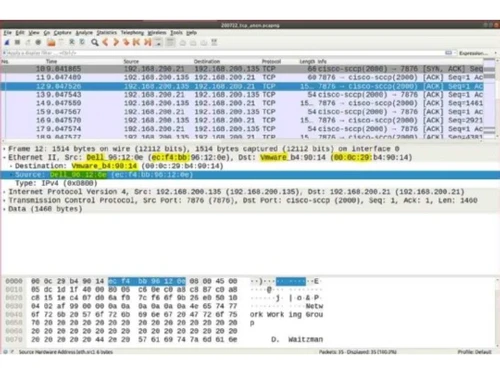Screen dimensions: 500x375
Task: Go forward to next packet arrow
Action: 116,42
